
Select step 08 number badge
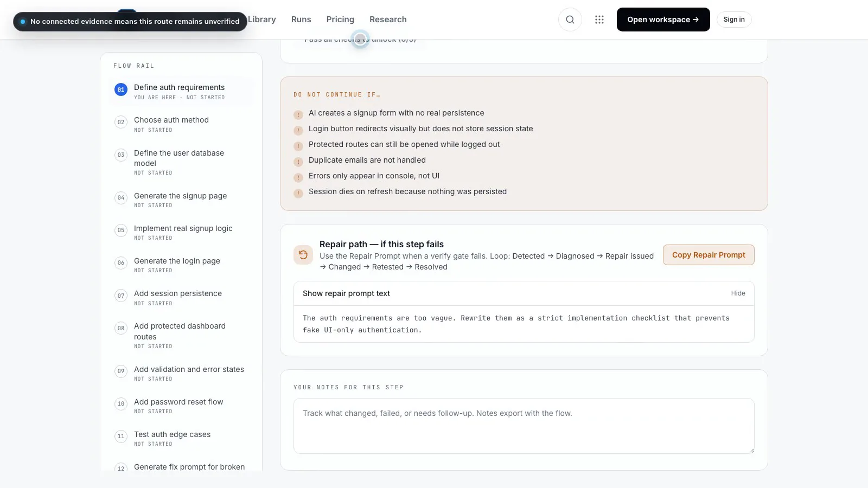pyautogui.click(x=121, y=328)
